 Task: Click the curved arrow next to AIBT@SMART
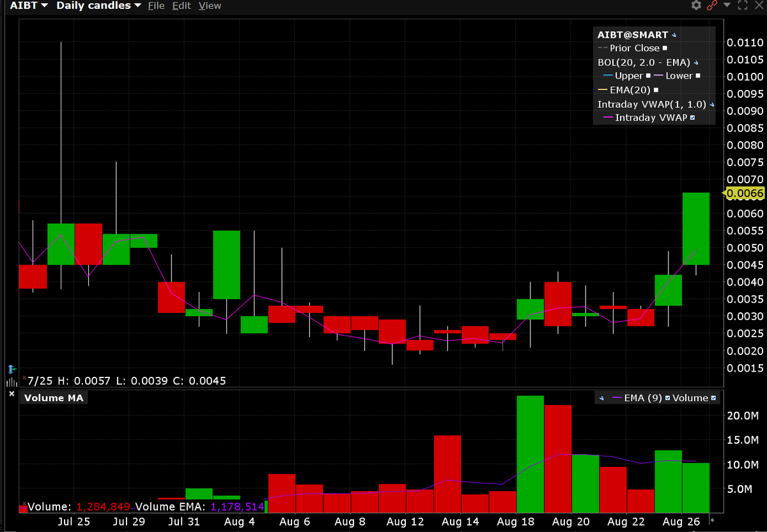click(x=674, y=34)
